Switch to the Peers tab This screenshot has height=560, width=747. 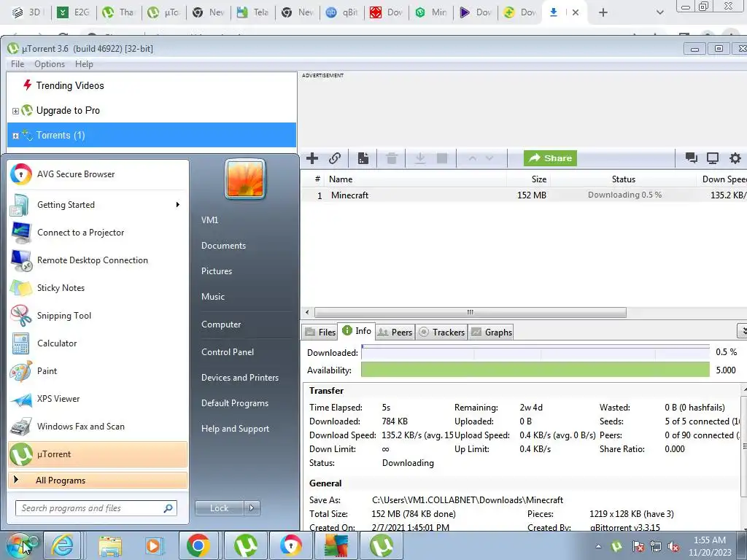tap(395, 332)
